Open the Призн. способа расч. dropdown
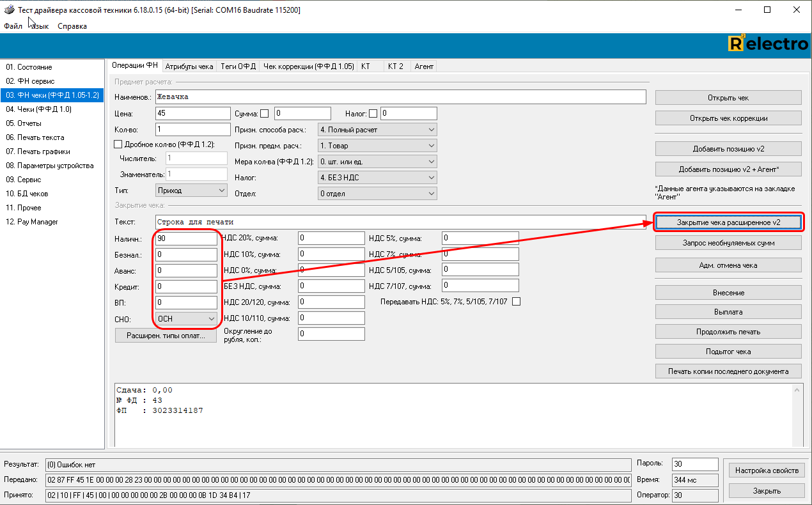Viewport: 812px width, 505px height. (377, 130)
